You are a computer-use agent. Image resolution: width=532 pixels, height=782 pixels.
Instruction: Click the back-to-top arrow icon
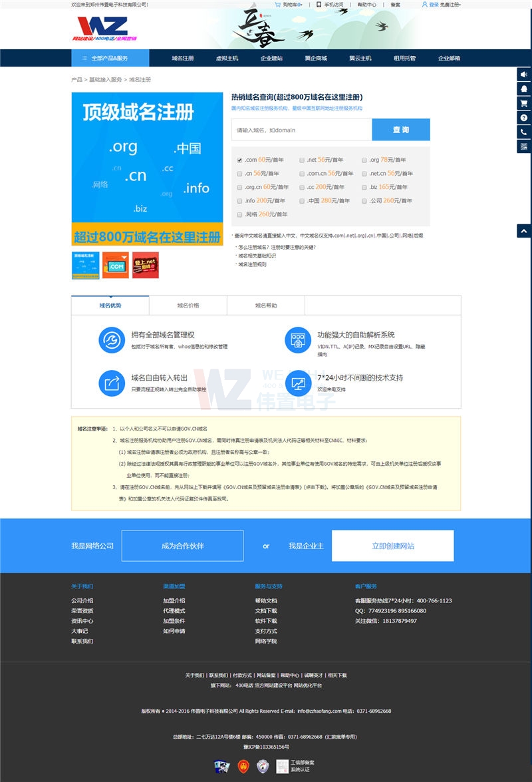tap(524, 231)
